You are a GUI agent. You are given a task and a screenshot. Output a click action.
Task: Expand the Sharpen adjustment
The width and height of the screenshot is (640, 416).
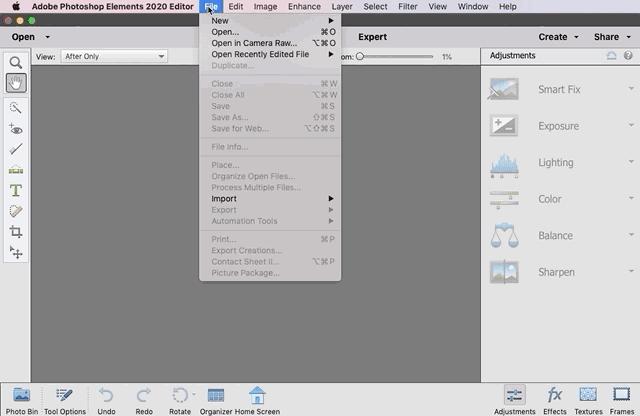point(631,271)
